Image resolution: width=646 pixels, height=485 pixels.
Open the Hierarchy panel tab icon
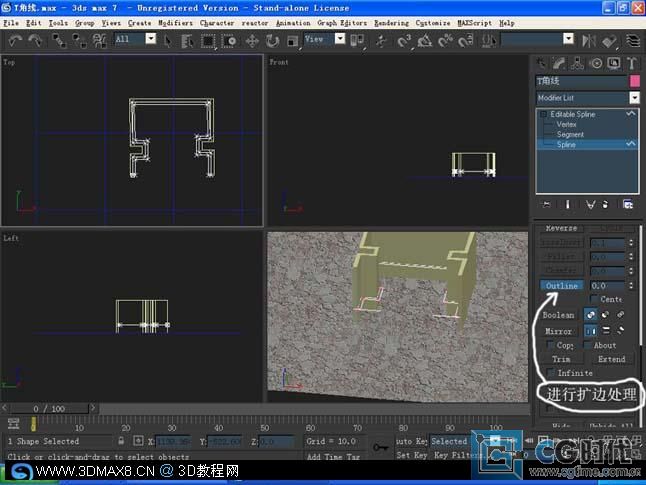point(578,63)
